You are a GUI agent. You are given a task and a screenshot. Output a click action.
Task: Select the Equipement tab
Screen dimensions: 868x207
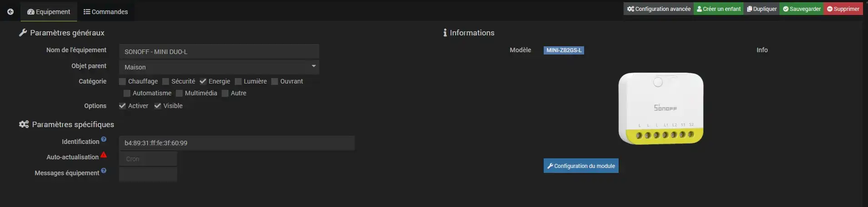point(49,12)
